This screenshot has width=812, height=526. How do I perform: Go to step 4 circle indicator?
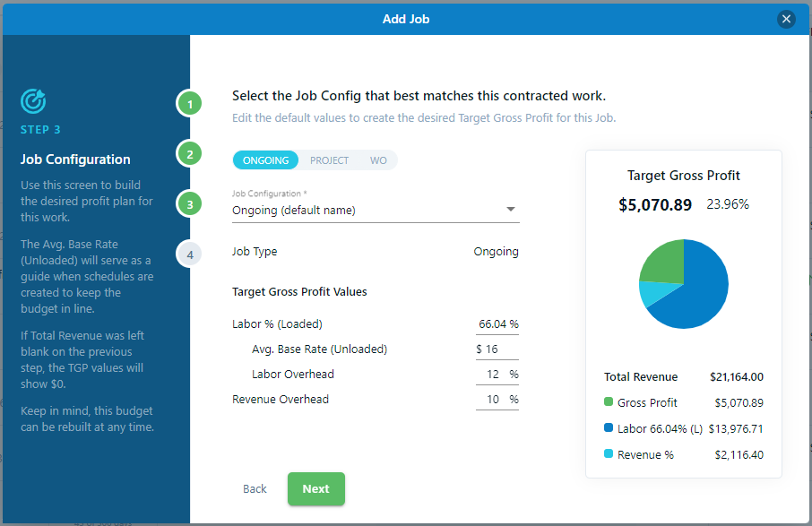point(189,254)
